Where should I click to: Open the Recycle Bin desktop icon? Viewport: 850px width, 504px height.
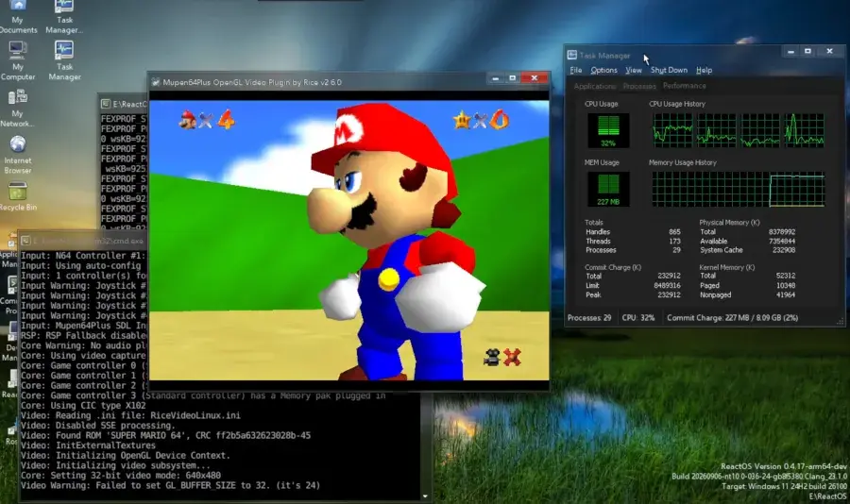click(17, 196)
